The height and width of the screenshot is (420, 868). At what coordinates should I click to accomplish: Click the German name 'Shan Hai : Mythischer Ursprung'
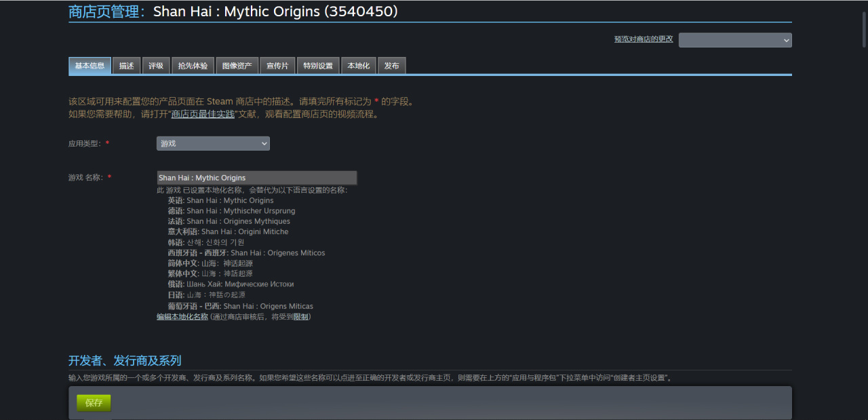point(241,211)
